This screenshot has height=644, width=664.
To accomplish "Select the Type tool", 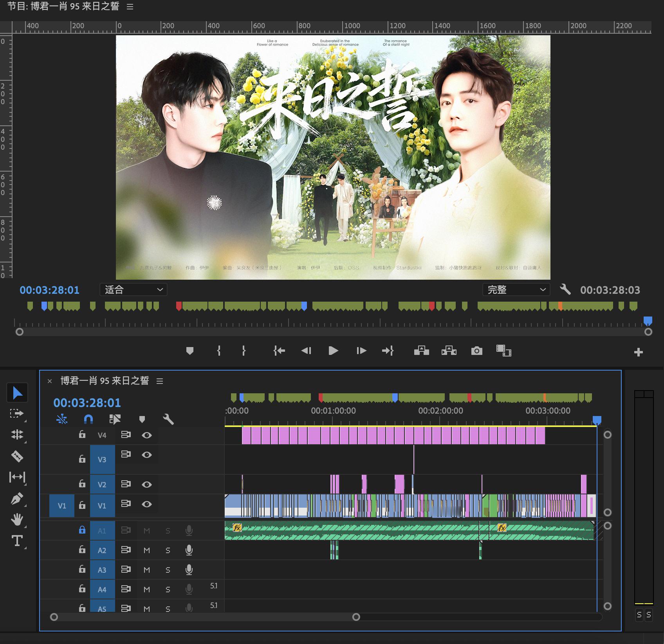I will point(17,541).
